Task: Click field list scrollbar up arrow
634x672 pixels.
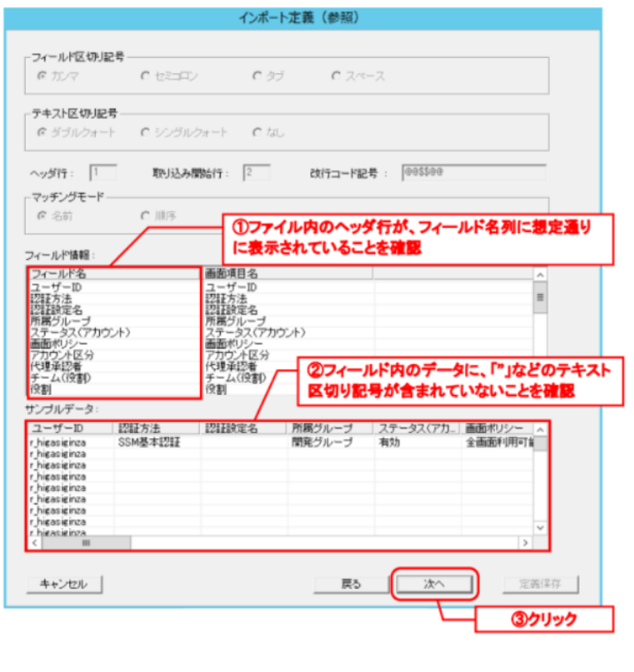Action: 540,274
